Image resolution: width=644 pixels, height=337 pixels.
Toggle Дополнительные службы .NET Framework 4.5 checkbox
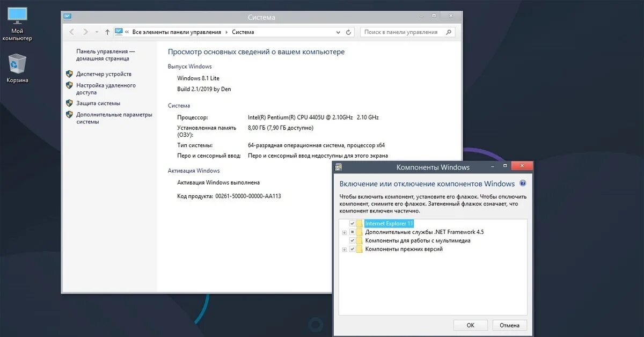click(x=352, y=232)
